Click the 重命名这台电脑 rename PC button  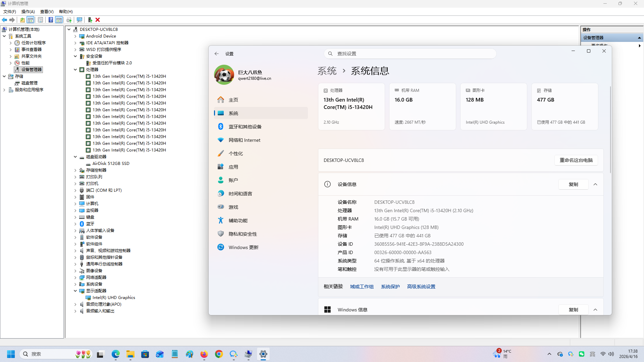(576, 160)
